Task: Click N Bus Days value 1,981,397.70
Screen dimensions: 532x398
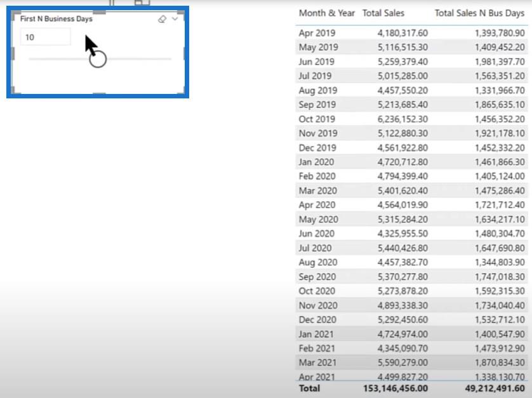Action: [x=500, y=62]
